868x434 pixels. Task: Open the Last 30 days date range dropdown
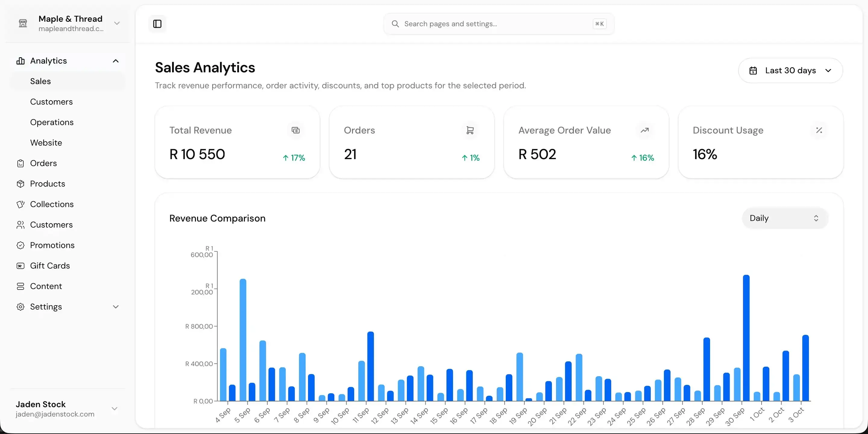coord(791,71)
